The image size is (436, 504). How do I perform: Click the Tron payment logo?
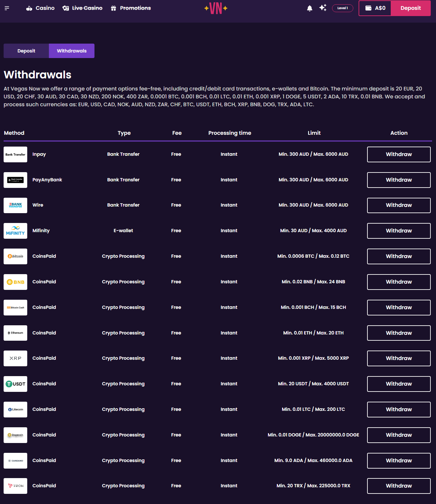pyautogui.click(x=15, y=486)
